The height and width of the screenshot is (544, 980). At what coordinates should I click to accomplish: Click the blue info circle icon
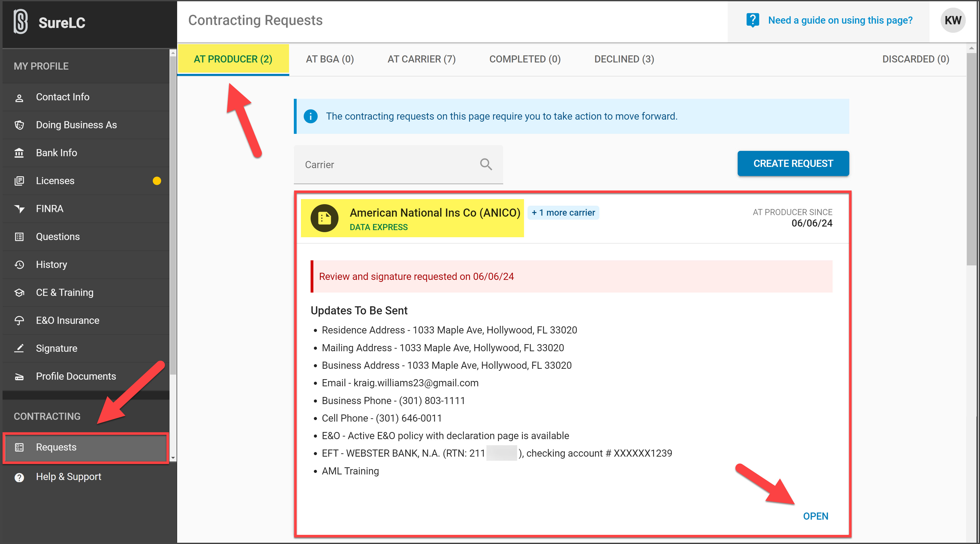point(310,116)
